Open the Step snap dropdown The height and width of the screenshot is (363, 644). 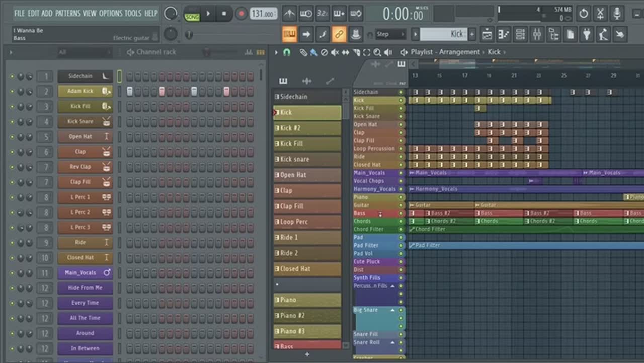390,34
